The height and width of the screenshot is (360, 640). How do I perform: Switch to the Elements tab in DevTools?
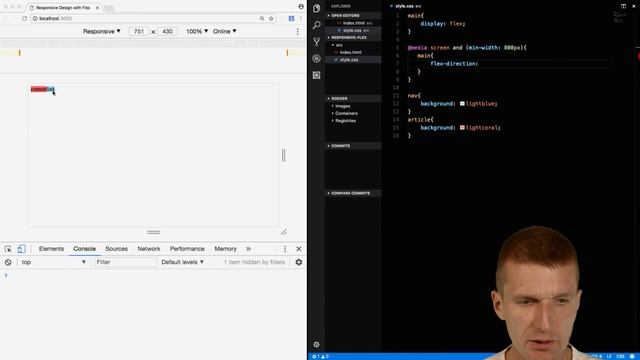coord(51,249)
